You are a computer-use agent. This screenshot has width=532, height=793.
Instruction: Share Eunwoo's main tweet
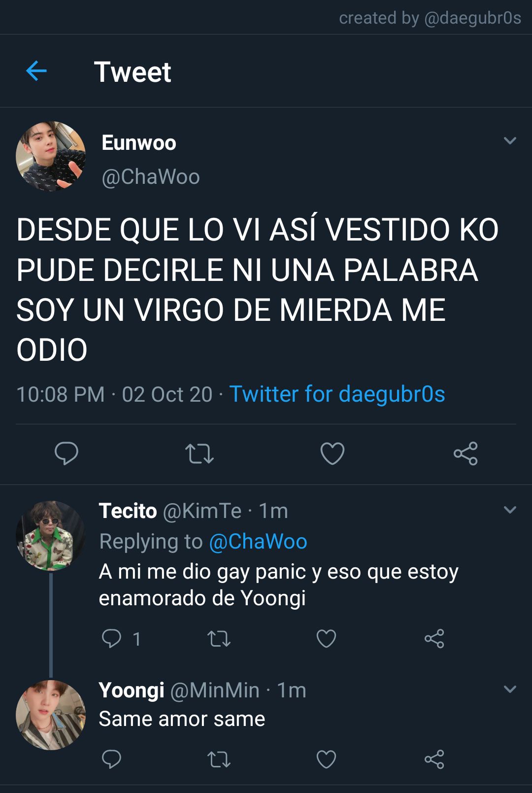[x=465, y=453]
